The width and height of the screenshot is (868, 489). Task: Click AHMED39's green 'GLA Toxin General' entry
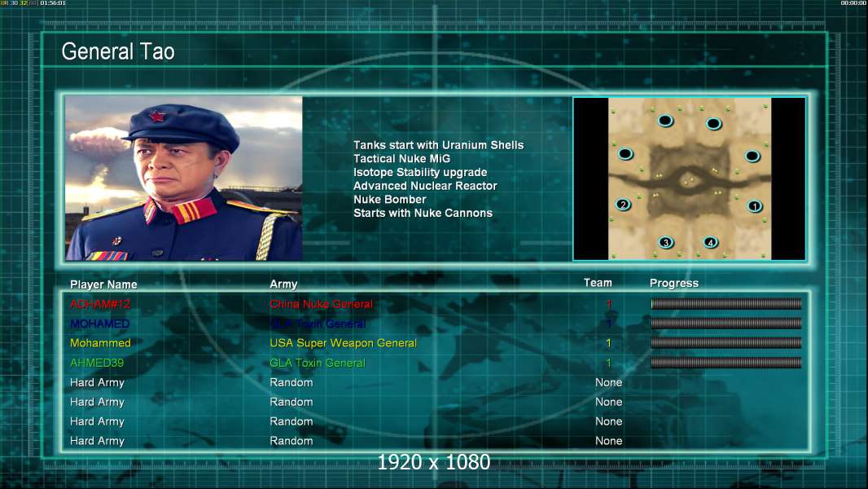(x=318, y=363)
